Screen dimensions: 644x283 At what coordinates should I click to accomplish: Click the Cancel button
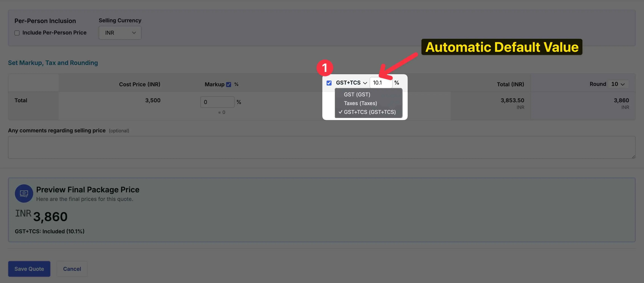click(71, 269)
